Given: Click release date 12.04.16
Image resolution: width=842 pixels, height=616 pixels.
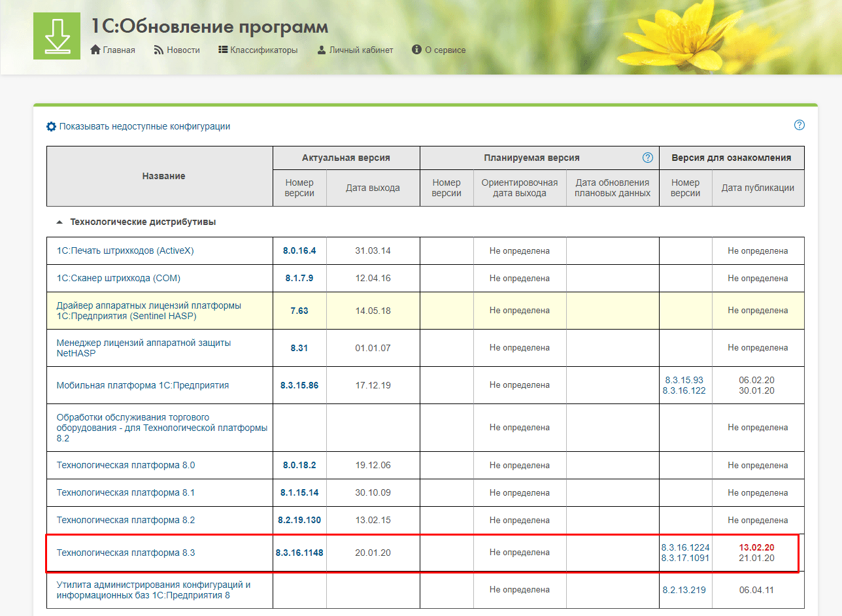Looking at the screenshot, I should [x=373, y=278].
